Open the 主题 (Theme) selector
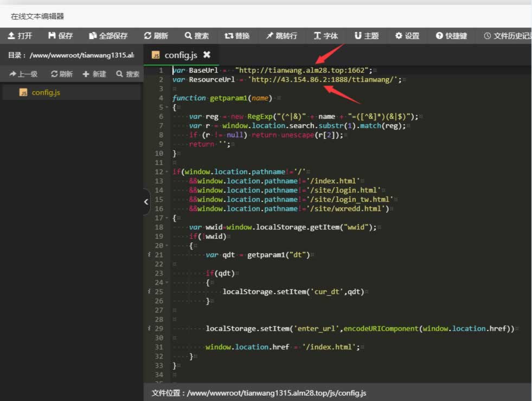 pos(367,36)
